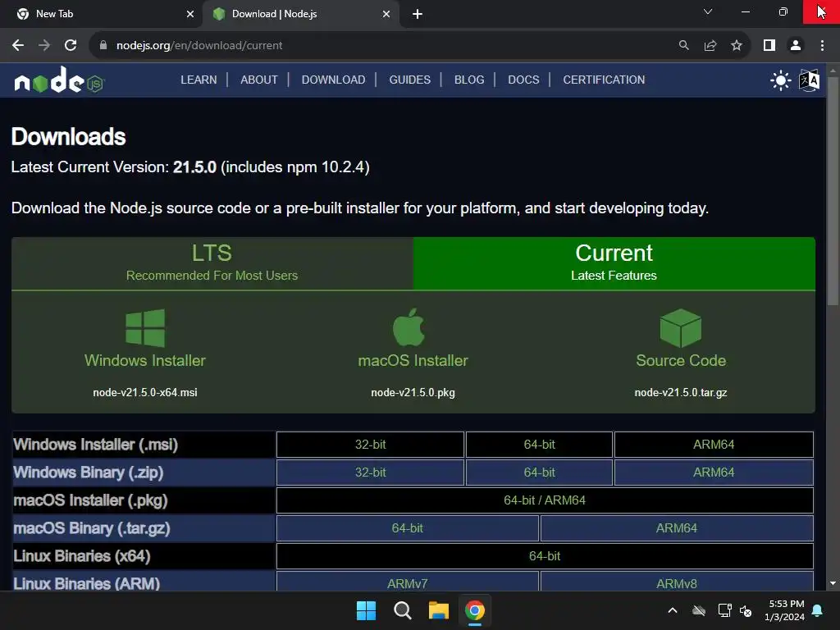Select the Current Latest Features tab
Image resolution: width=840 pixels, height=630 pixels.
point(614,263)
